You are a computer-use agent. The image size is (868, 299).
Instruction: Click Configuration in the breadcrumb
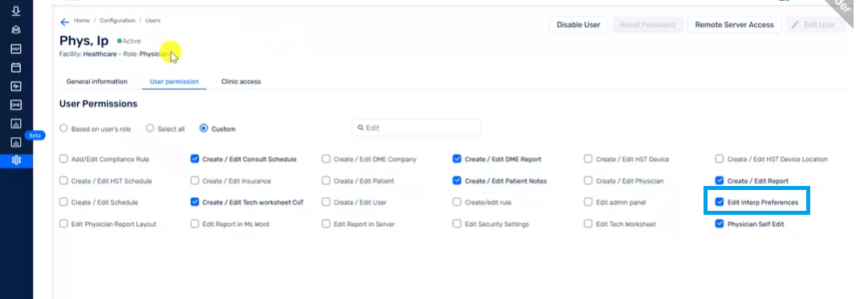117,21
